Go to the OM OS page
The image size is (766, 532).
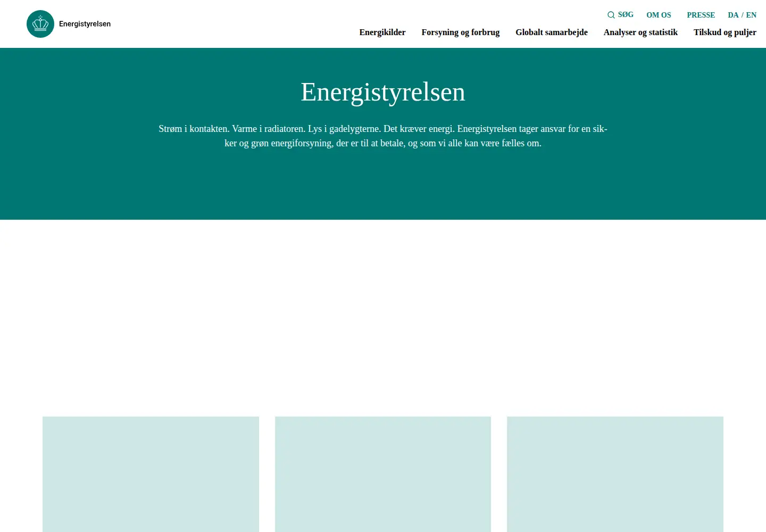click(659, 15)
